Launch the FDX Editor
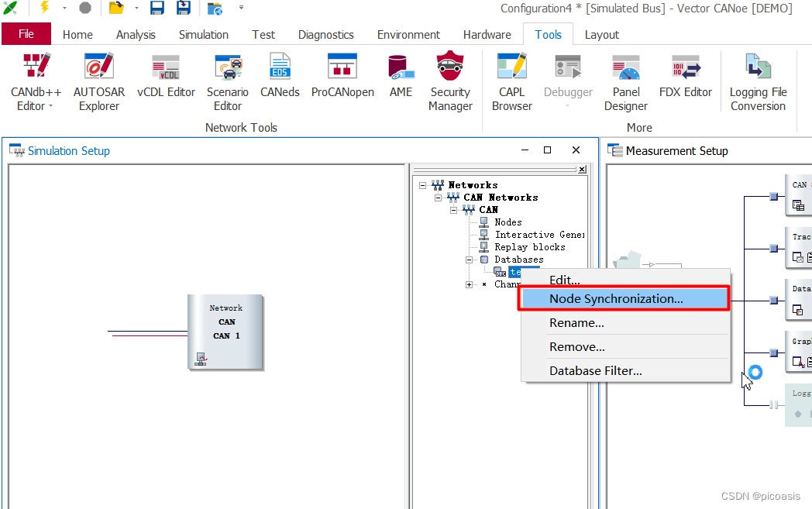 click(x=686, y=76)
